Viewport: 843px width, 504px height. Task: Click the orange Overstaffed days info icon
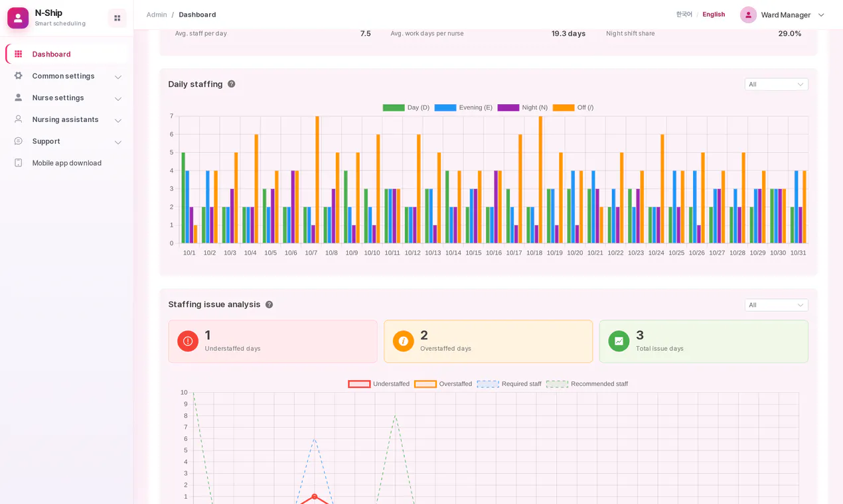pos(403,341)
